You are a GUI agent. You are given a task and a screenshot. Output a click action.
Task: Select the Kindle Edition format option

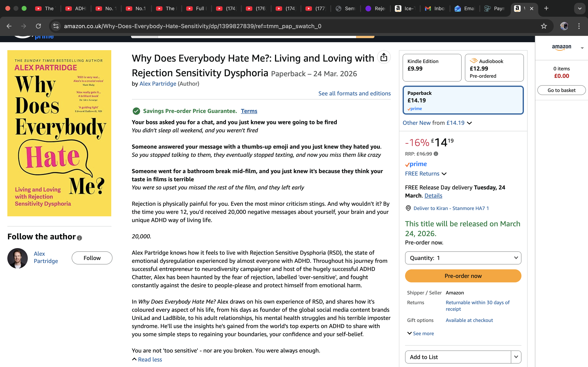(432, 67)
